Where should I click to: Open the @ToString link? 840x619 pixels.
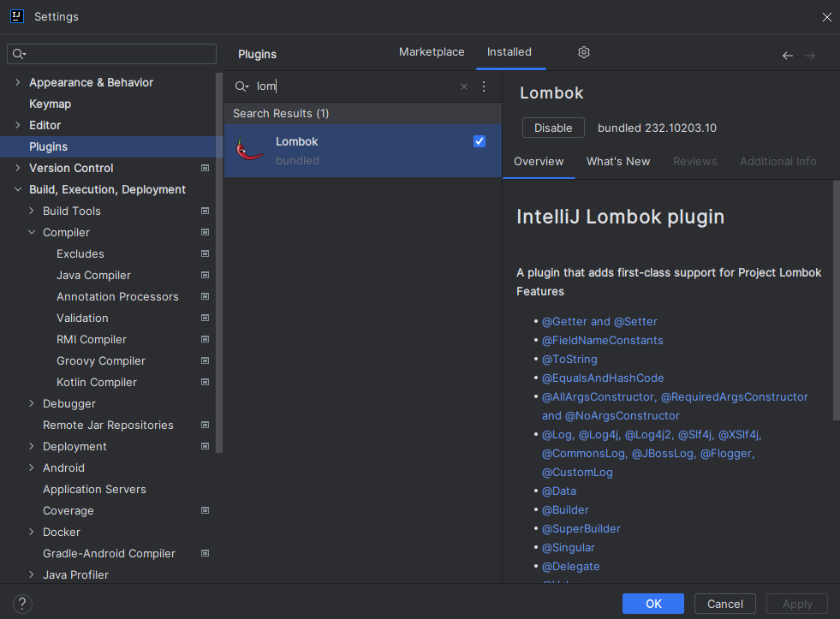(x=569, y=360)
